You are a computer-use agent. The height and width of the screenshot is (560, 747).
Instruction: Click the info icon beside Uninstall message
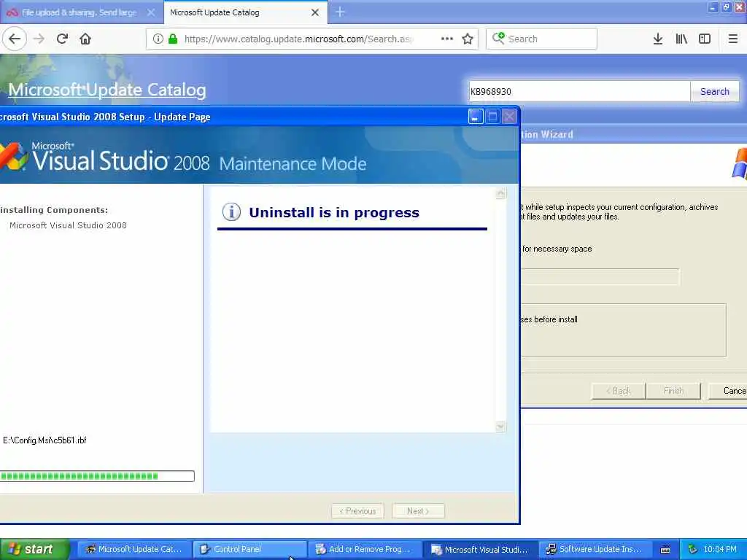pos(231,211)
